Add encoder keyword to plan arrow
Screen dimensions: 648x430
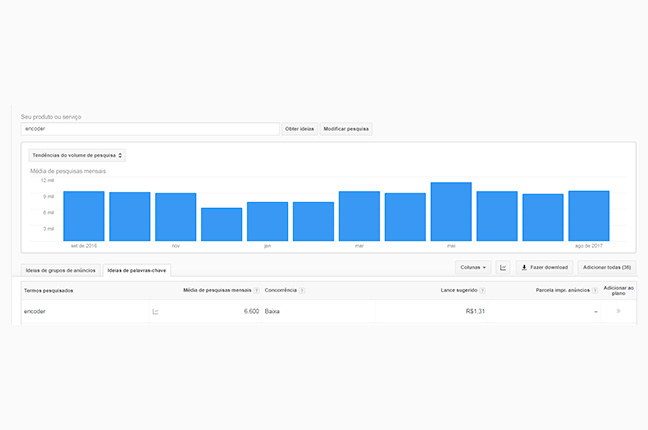[x=618, y=311]
